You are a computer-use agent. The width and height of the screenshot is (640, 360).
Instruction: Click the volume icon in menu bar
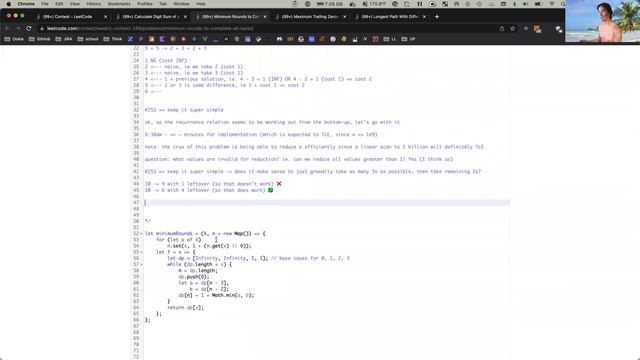tap(525, 4)
